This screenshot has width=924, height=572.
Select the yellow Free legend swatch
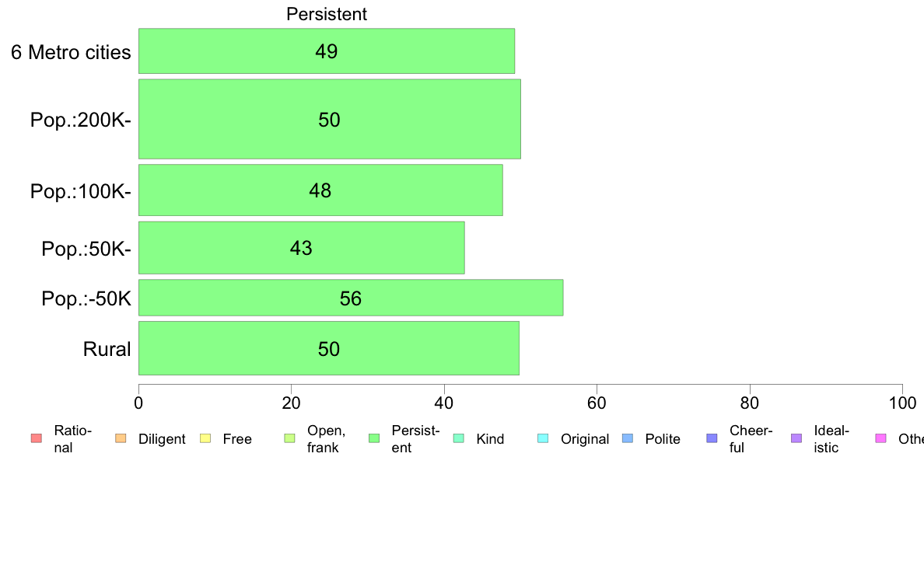pyautogui.click(x=205, y=438)
